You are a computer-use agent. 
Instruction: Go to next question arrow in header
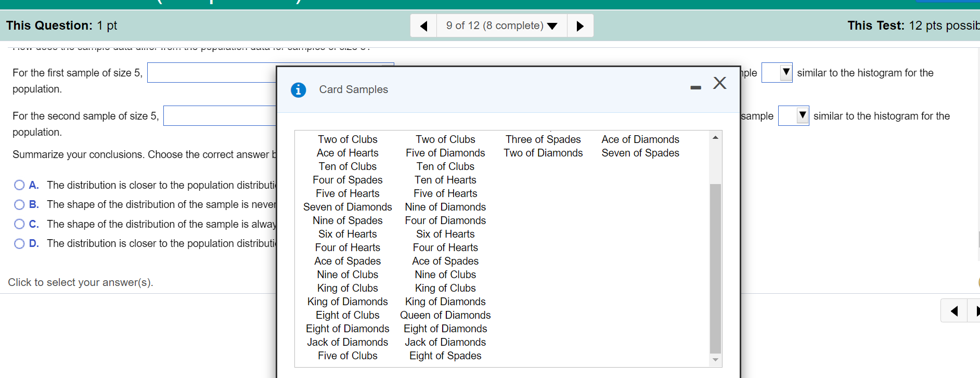[580, 26]
